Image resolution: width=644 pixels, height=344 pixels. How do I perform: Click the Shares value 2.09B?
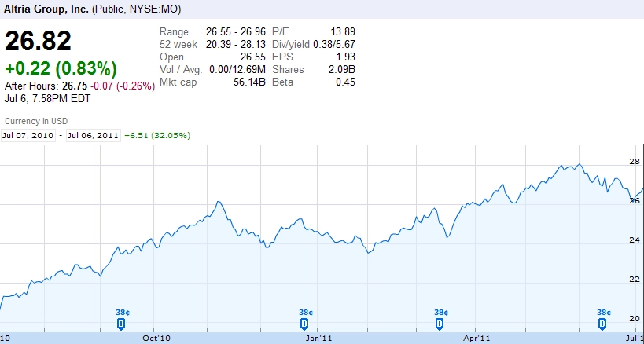[x=342, y=70]
